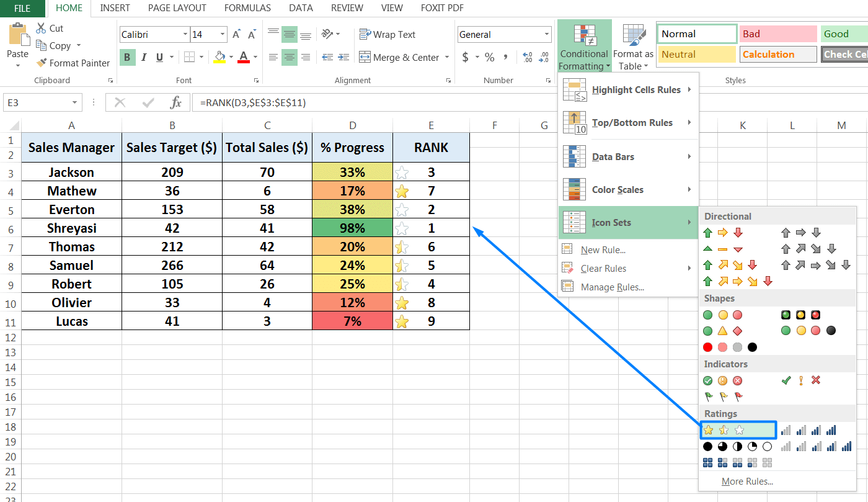Select the 3 Flags indicator icon set

click(723, 397)
